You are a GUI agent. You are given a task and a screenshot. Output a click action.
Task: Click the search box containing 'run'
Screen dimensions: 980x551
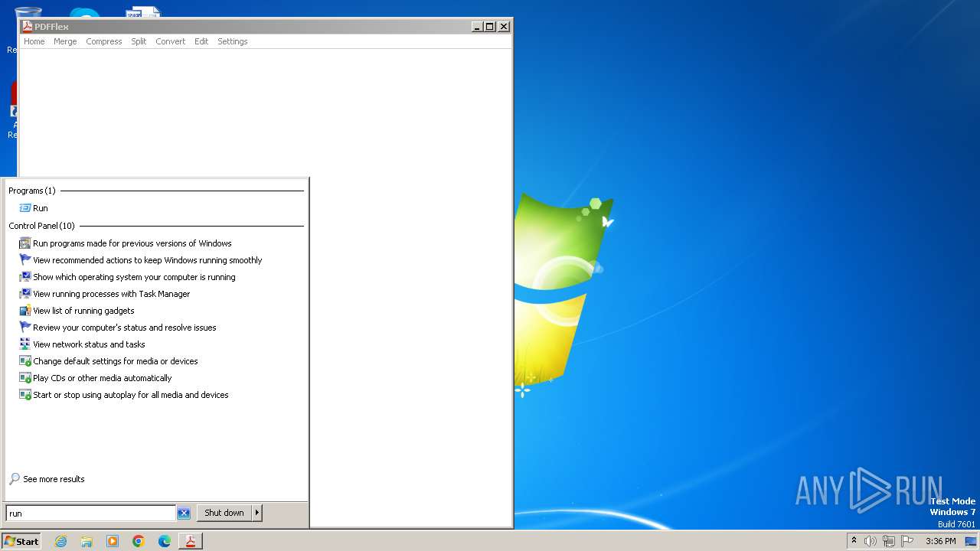[91, 514]
